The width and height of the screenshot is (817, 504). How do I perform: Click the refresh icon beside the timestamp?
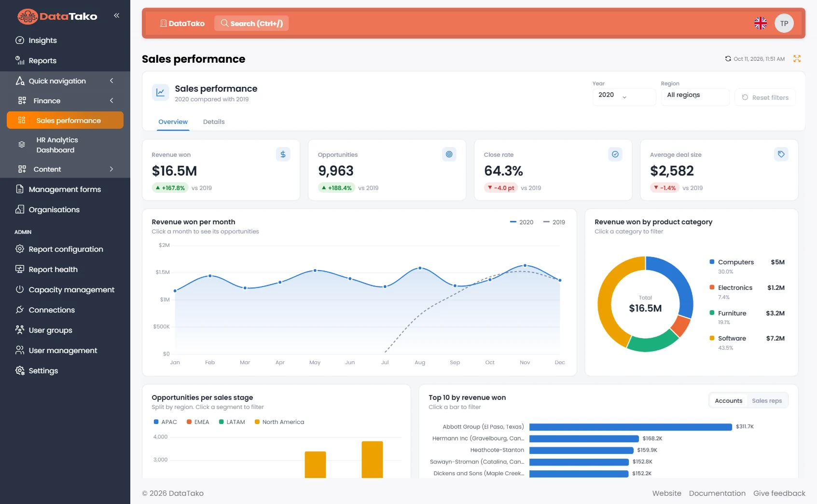tap(728, 59)
